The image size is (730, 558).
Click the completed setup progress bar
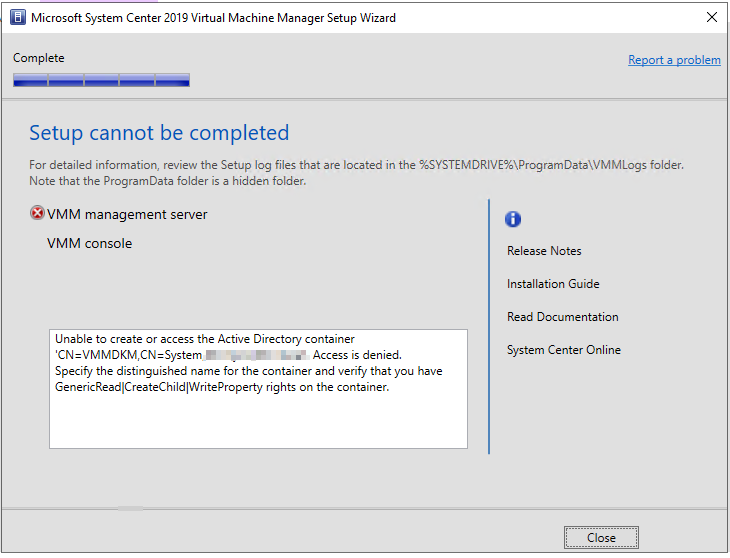(101, 80)
